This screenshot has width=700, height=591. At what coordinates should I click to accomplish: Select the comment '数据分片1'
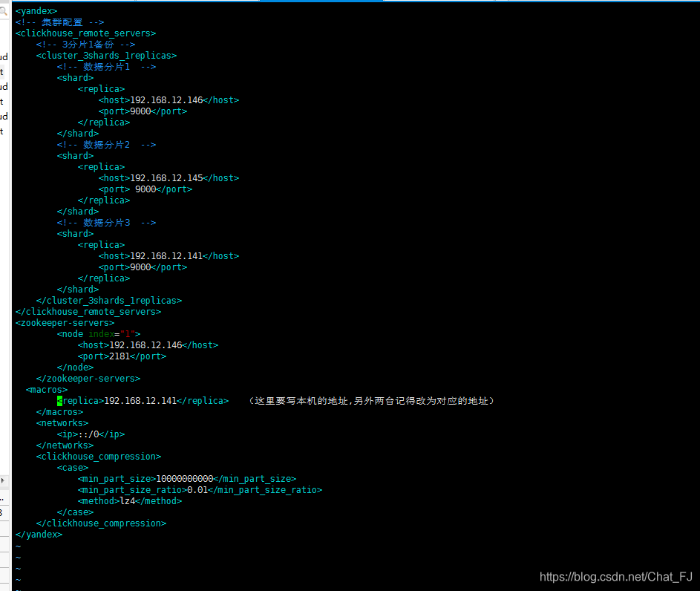[106, 67]
